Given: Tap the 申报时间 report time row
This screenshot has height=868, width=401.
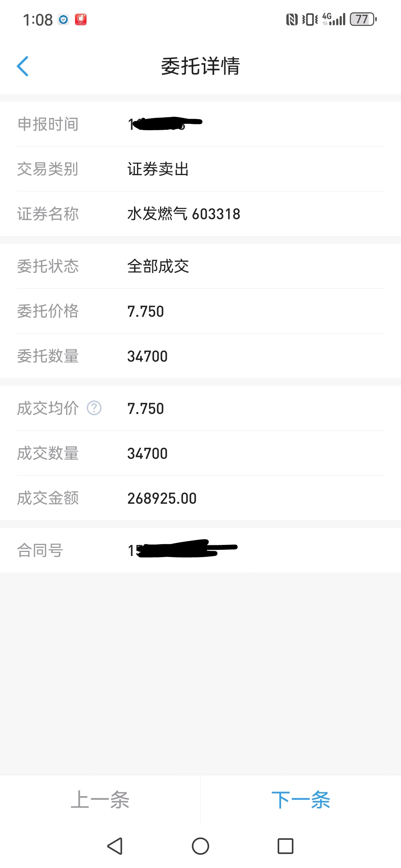Looking at the screenshot, I should pos(200,124).
